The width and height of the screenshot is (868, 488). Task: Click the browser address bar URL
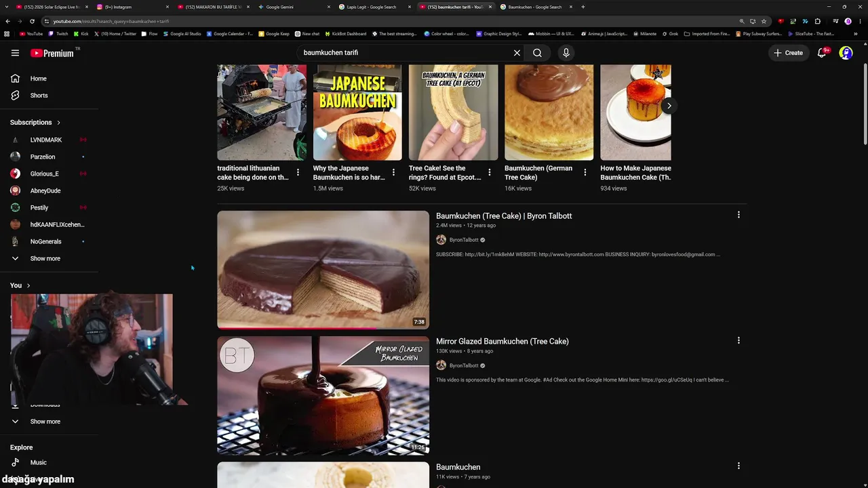111,21
